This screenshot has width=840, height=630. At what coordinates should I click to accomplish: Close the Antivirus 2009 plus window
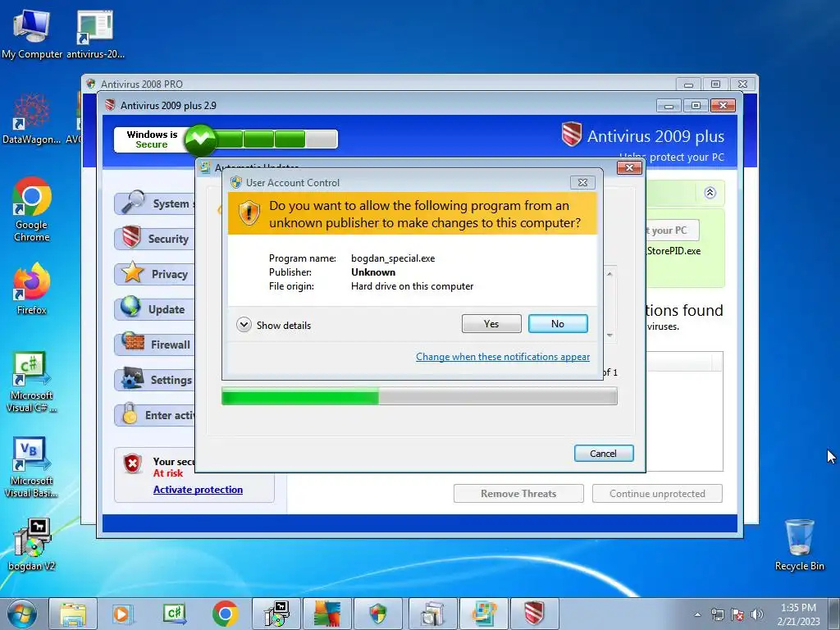tap(723, 106)
